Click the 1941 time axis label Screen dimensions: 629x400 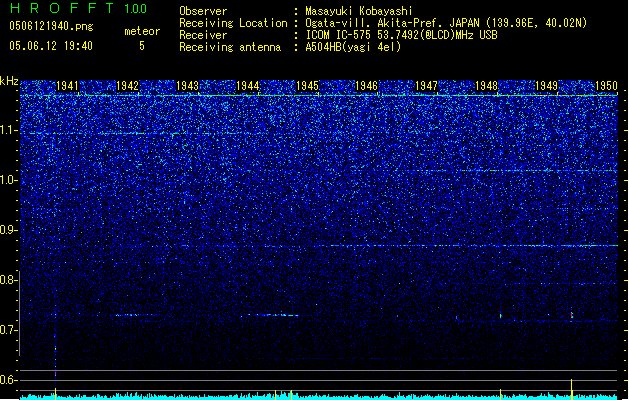(67, 86)
